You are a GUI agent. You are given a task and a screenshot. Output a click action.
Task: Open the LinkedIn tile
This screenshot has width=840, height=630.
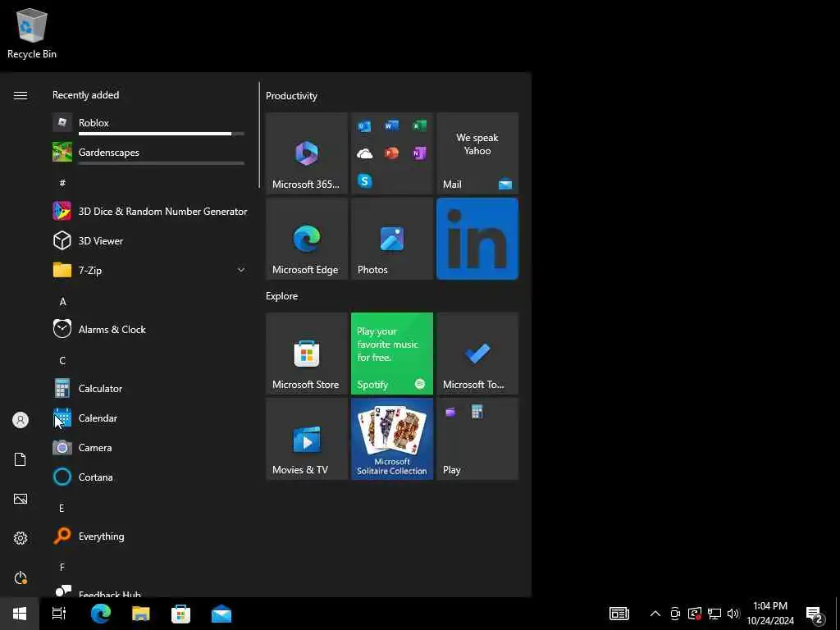click(477, 239)
